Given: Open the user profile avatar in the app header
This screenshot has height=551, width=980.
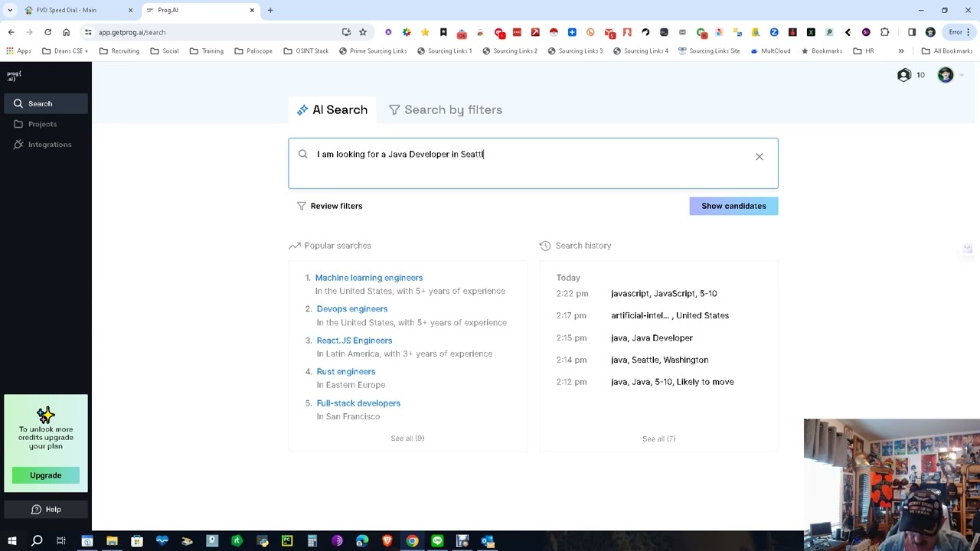Looking at the screenshot, I should point(946,75).
